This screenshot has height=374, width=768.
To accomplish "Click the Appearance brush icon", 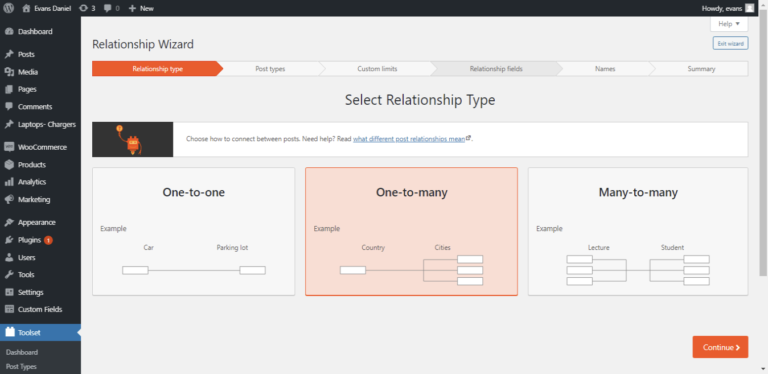I will click(x=9, y=222).
